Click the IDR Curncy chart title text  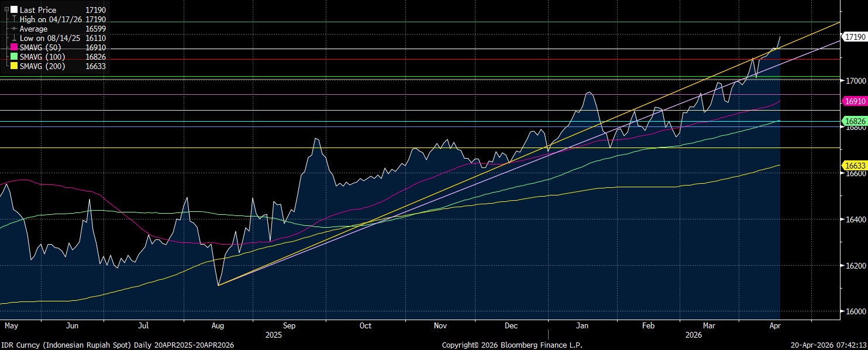(x=117, y=345)
